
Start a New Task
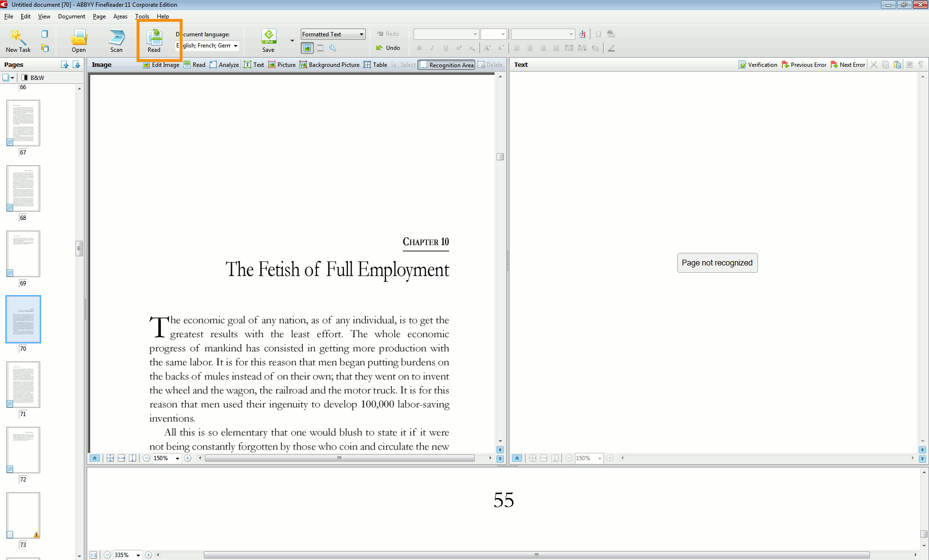point(18,41)
